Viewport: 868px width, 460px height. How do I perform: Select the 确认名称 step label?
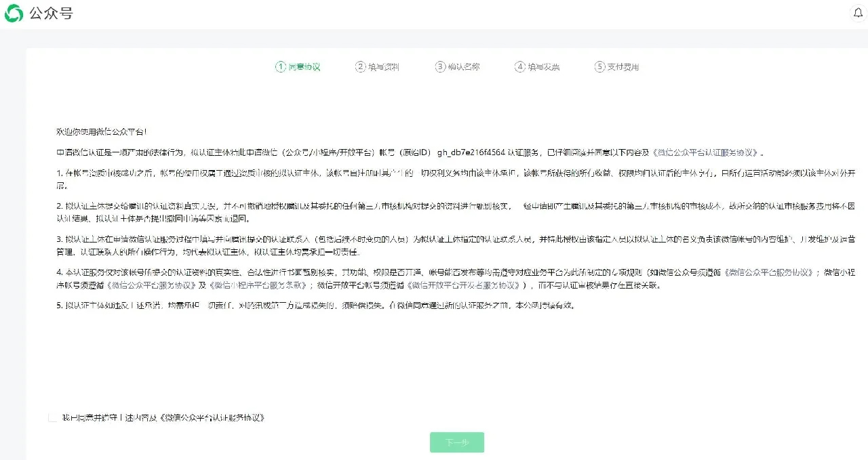(464, 66)
